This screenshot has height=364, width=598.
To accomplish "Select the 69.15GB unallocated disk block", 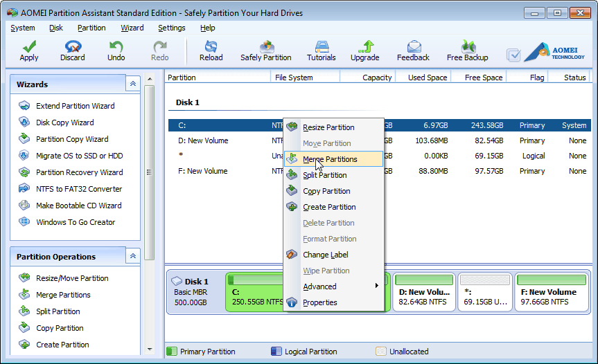I will click(x=485, y=292).
